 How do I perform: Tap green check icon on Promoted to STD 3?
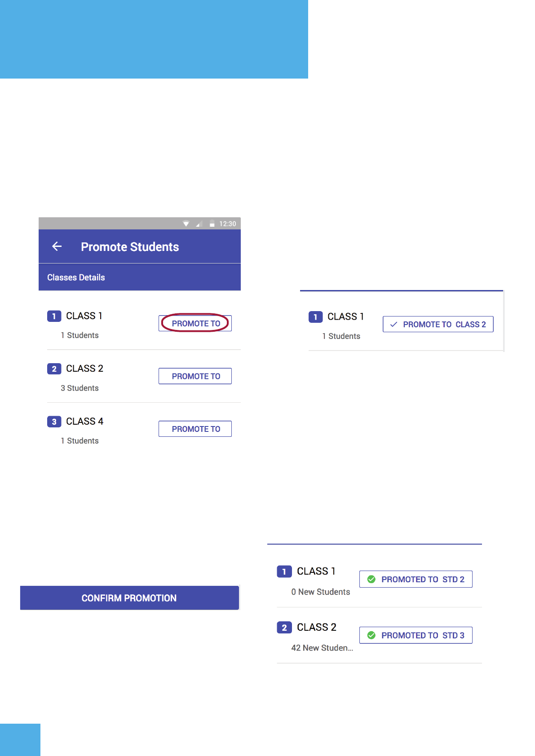point(371,635)
